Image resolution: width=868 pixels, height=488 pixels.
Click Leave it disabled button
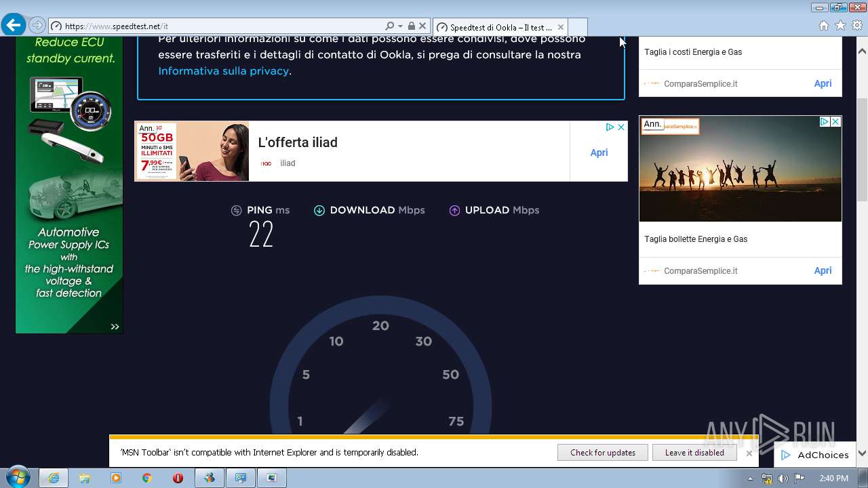tap(694, 453)
